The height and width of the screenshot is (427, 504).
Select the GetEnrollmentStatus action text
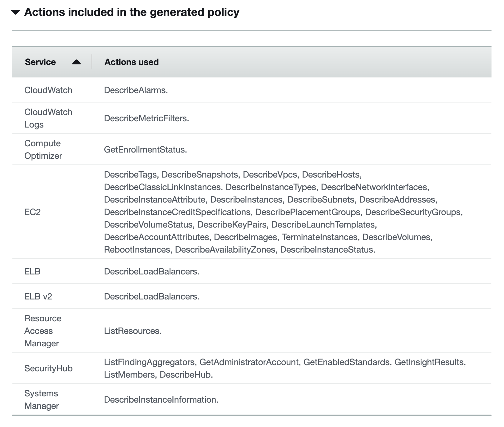coord(146,149)
